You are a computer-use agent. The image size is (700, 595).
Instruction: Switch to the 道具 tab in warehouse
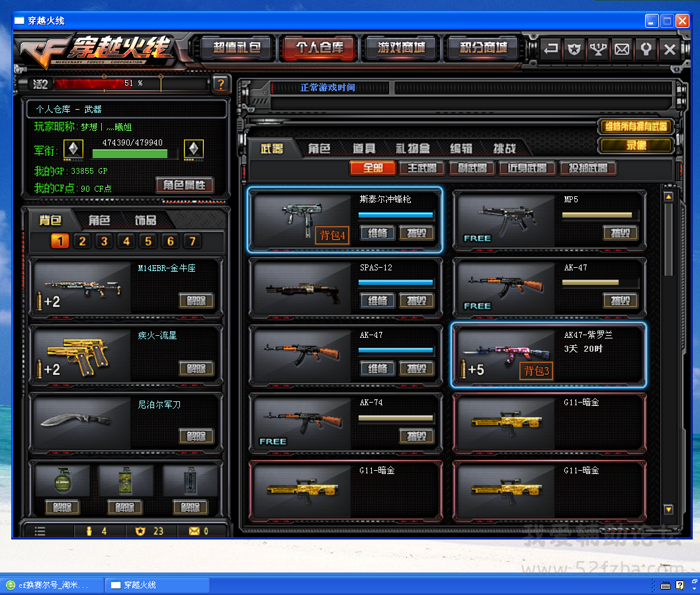pos(364,148)
